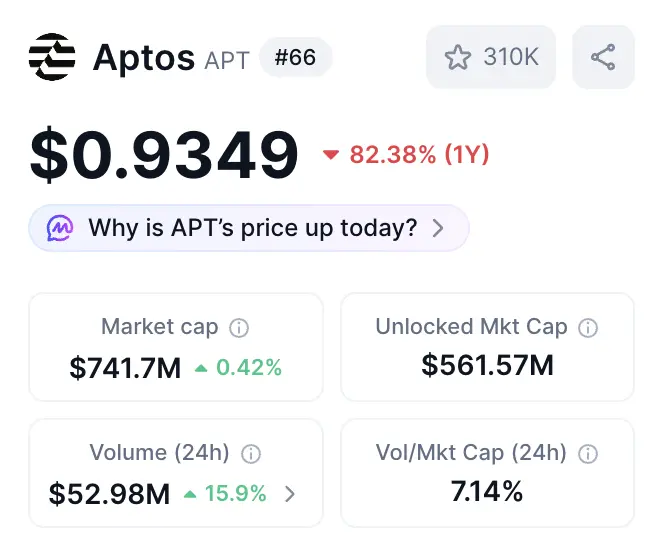Image resolution: width=658 pixels, height=542 pixels.
Task: Show Unlocked Mkt Cap info icon
Action: tap(589, 327)
